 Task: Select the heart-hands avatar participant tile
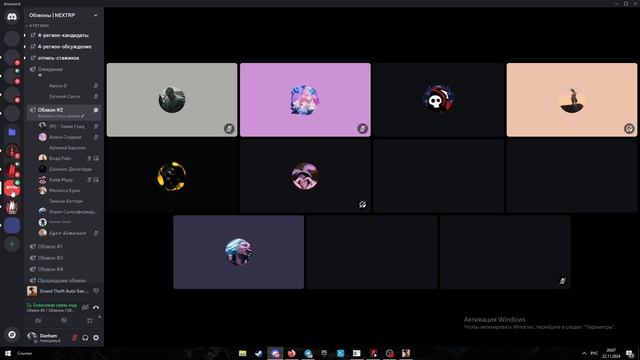tap(305, 176)
